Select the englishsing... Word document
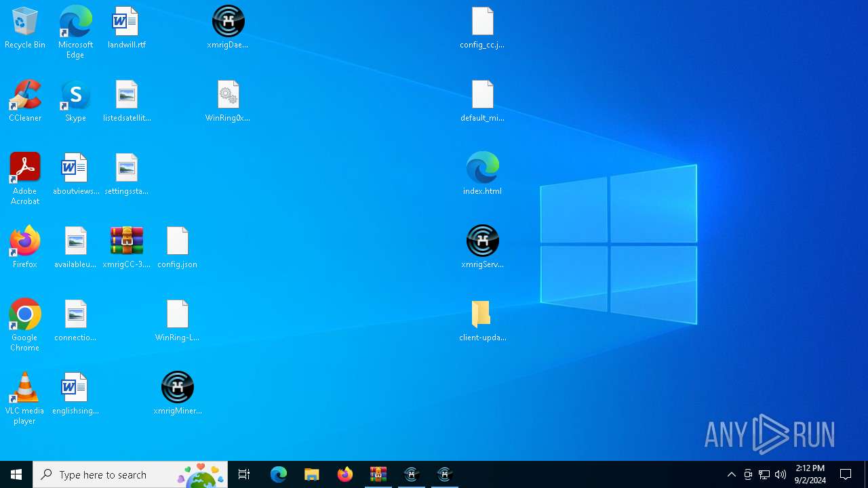Viewport: 868px width, 488px height. [x=75, y=394]
